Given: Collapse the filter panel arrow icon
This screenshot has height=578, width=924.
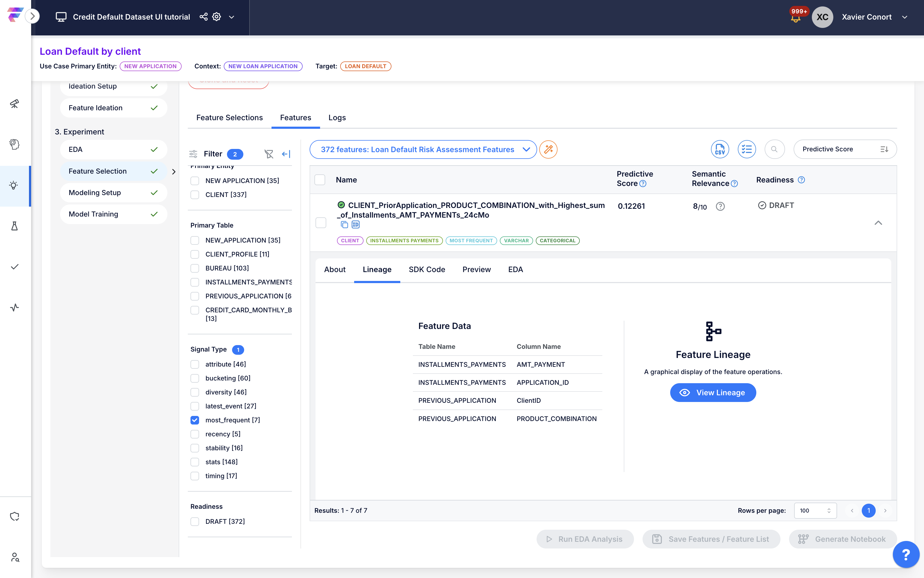Looking at the screenshot, I should point(286,154).
